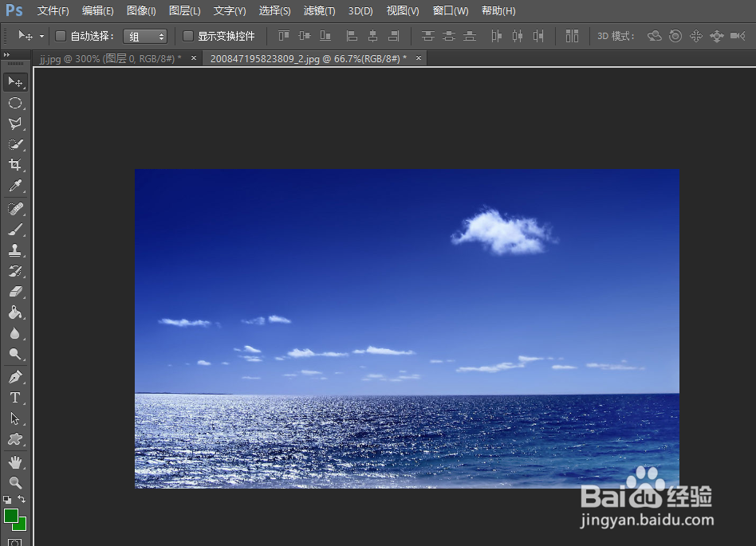Open the 文字(Y) menu
The height and width of the screenshot is (546, 756).
tap(230, 10)
